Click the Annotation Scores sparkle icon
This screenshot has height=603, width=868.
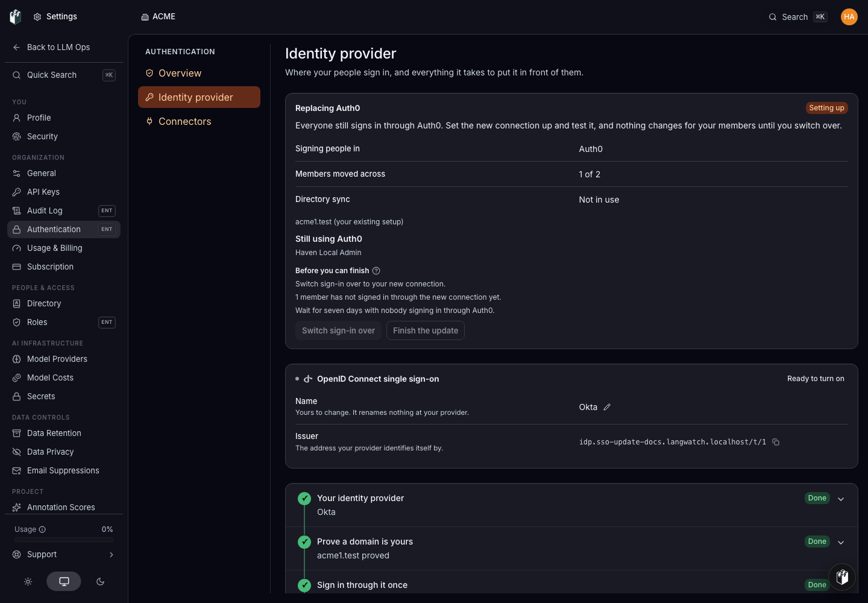[17, 507]
